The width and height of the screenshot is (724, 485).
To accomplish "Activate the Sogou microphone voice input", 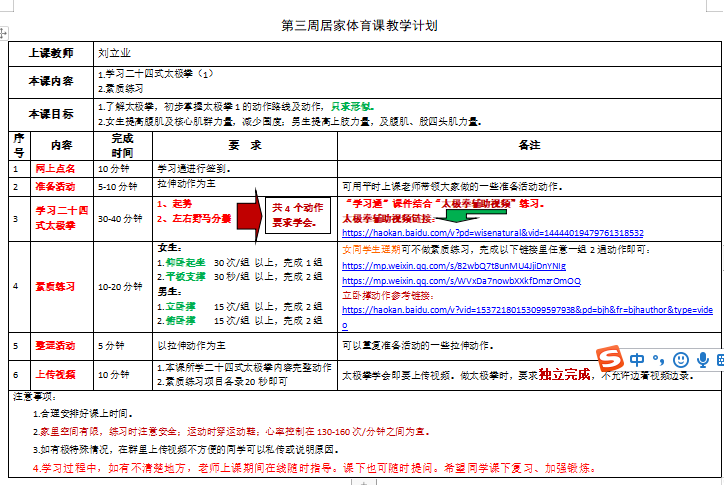I will coord(702,360).
